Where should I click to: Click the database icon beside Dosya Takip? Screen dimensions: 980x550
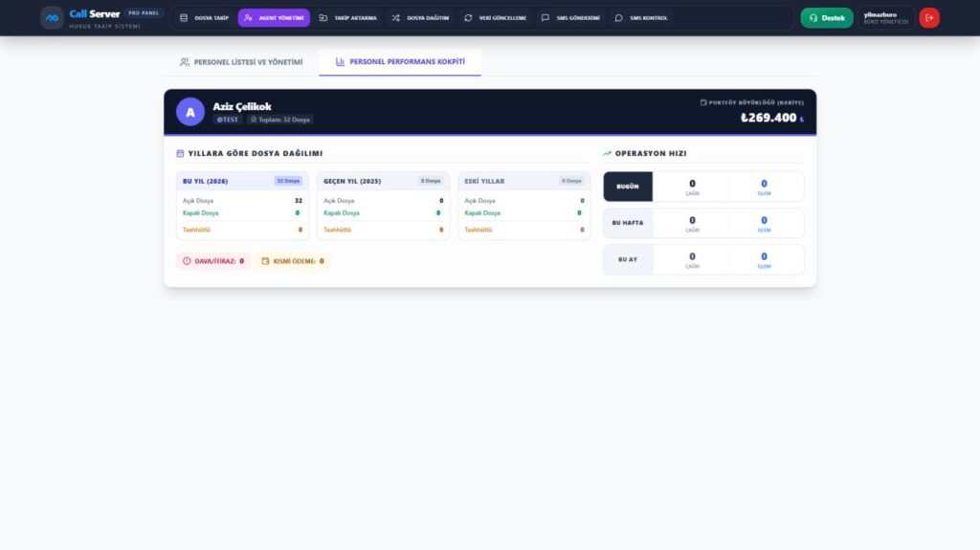pyautogui.click(x=184, y=18)
